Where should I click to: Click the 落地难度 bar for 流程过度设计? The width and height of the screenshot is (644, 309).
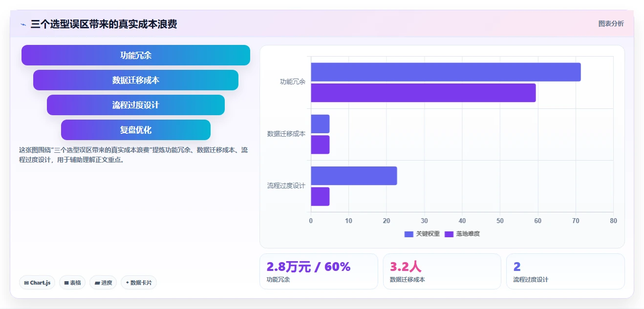pyautogui.click(x=320, y=196)
